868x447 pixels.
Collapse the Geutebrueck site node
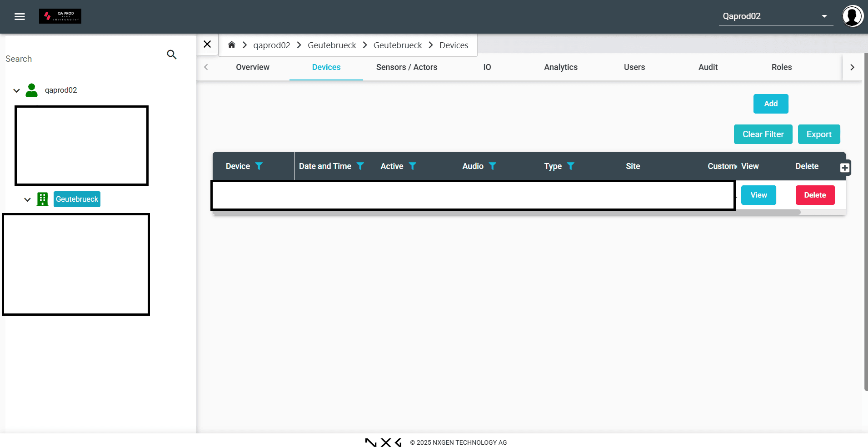pyautogui.click(x=28, y=199)
